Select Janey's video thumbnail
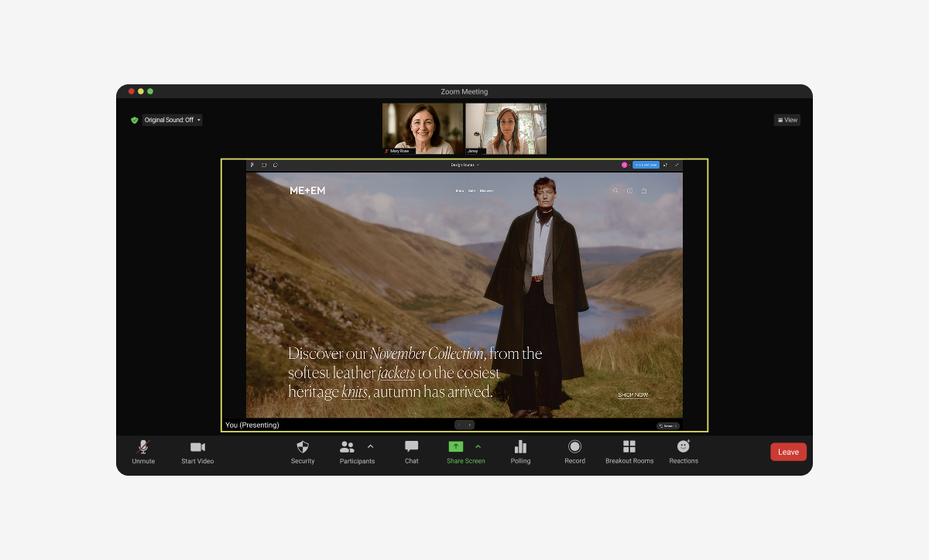The image size is (929, 560). (x=506, y=128)
